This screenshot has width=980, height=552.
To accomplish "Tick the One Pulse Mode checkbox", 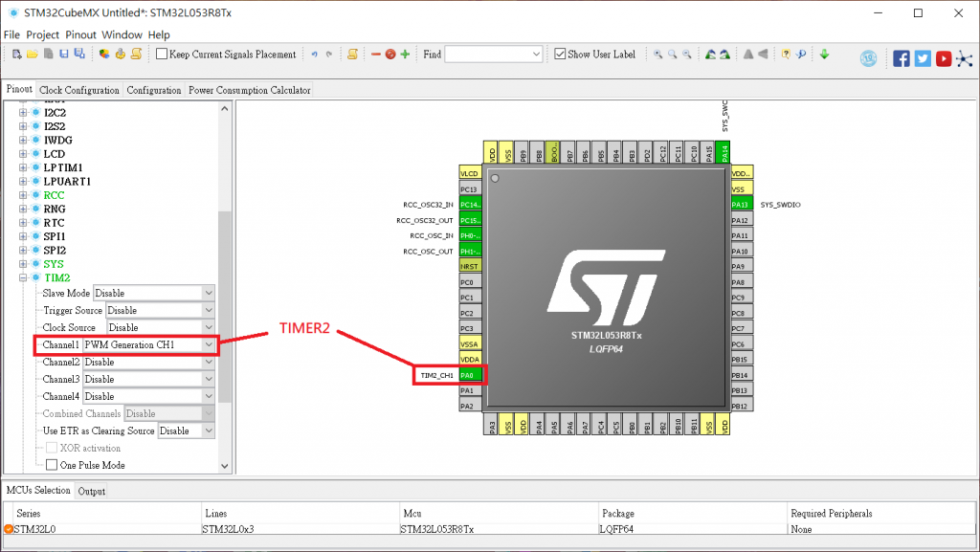I will (52, 465).
